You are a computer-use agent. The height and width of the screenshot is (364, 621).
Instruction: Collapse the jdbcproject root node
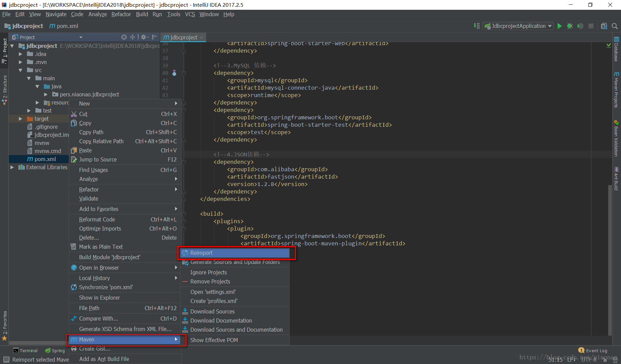pyautogui.click(x=12, y=46)
